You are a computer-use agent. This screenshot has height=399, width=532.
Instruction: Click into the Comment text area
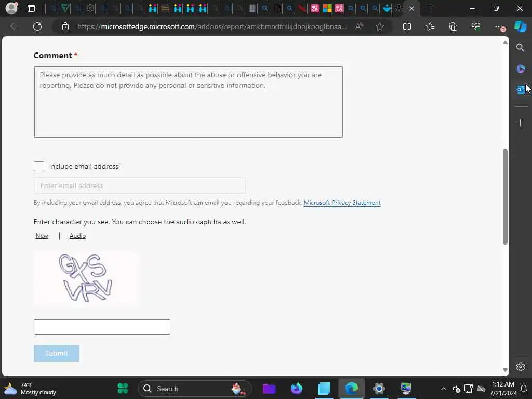(188, 102)
